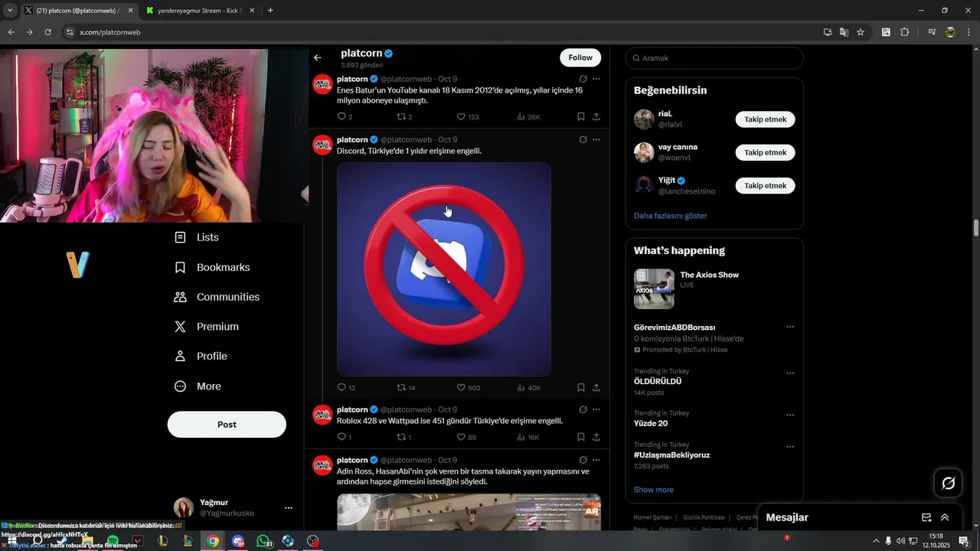Repost the Enes Batur YouTube post
Viewport: 980px width, 551px height.
[400, 117]
